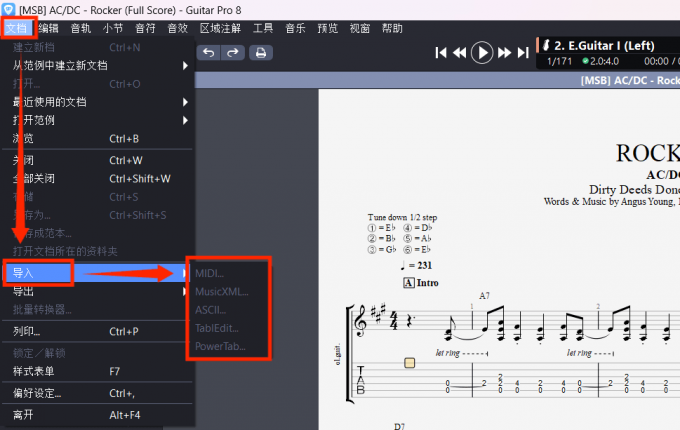Click the Redo arrow icon
This screenshot has height=430, width=680.
pos(232,52)
